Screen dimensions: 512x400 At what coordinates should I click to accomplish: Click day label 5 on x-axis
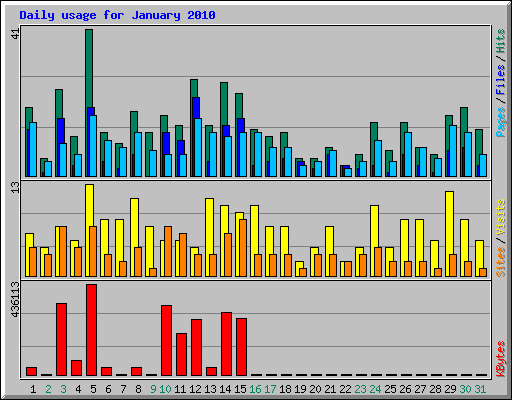(93, 389)
